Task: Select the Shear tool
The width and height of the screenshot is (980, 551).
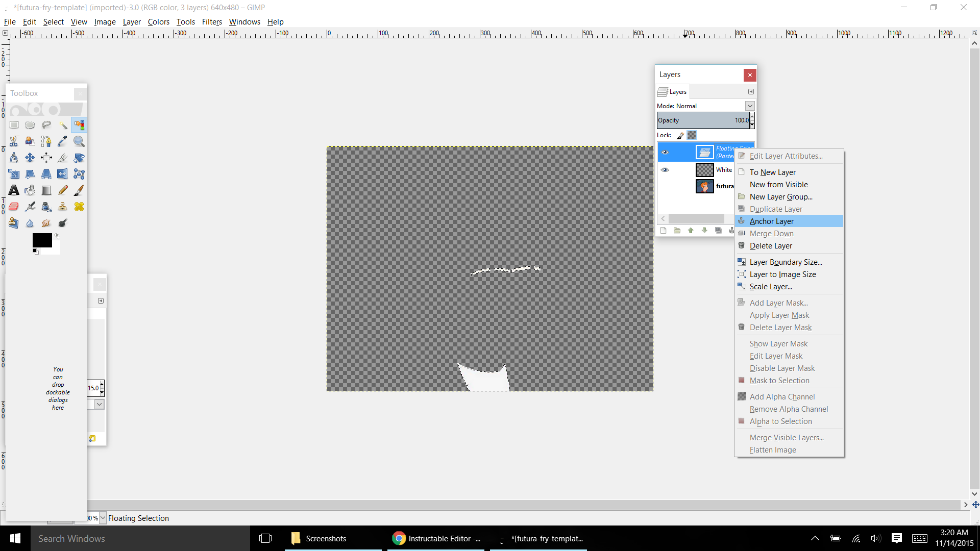Action: point(30,174)
